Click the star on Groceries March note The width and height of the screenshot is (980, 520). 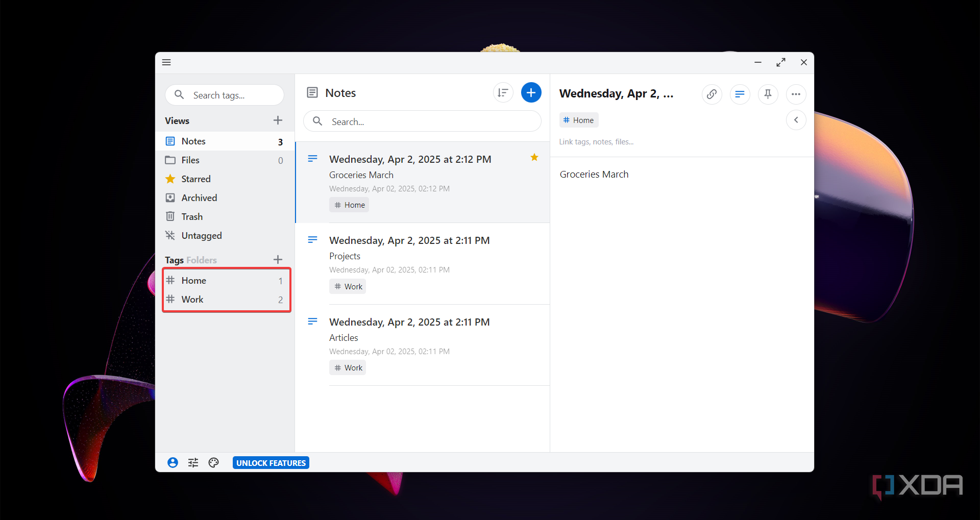pyautogui.click(x=534, y=157)
